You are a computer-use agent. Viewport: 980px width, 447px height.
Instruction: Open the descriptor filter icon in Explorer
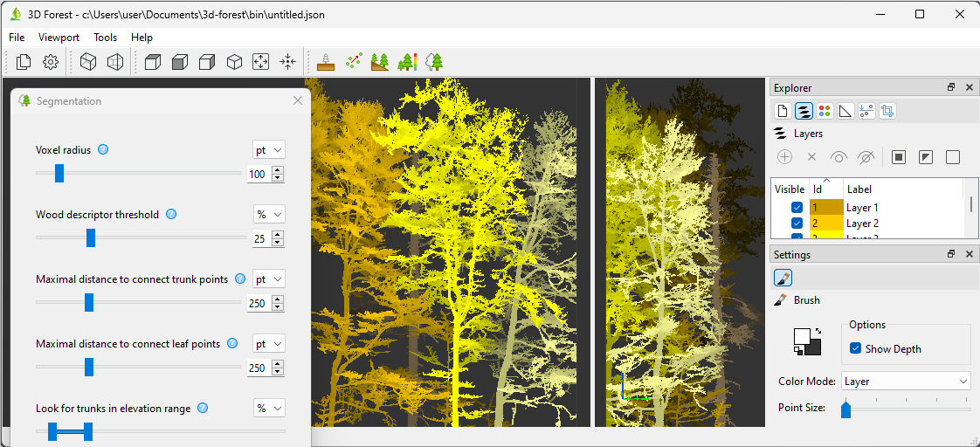[866, 111]
